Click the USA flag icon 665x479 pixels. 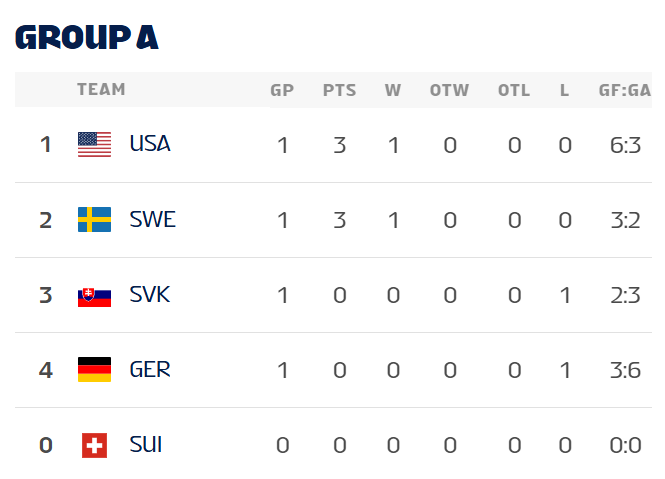(94, 145)
